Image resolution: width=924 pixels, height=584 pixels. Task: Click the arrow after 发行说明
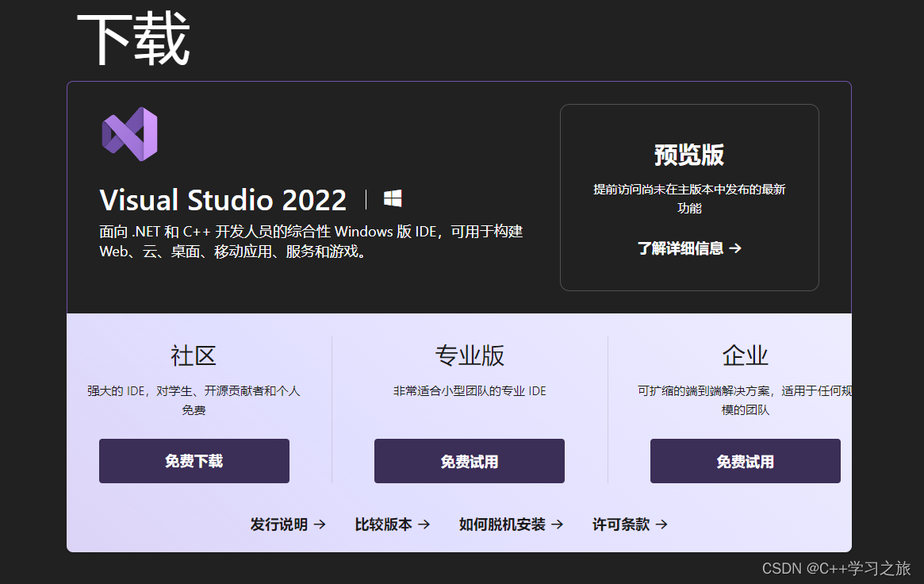(320, 524)
